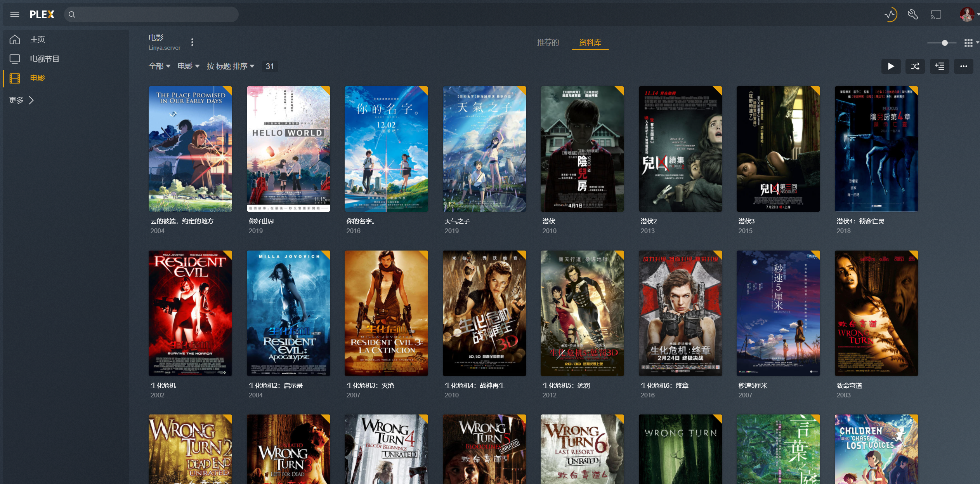Open 生化危机3：灭绝 title link
Viewport: 980px width, 484px height.
(x=370, y=385)
